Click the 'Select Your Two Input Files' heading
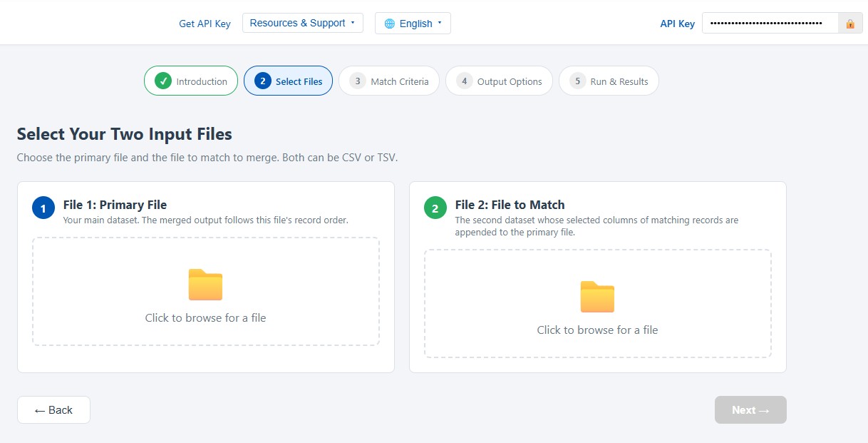The height and width of the screenshot is (443, 868). [125, 133]
